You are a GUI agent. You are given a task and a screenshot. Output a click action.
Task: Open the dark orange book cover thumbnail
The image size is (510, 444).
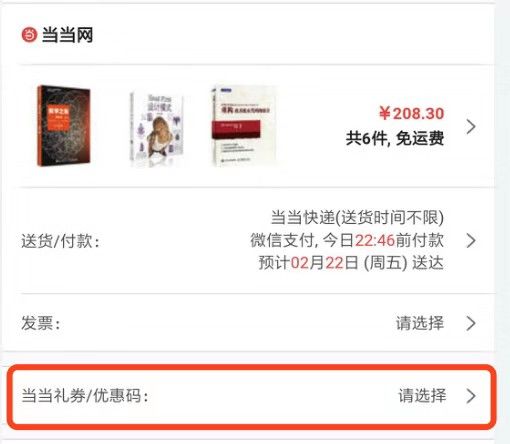63,126
